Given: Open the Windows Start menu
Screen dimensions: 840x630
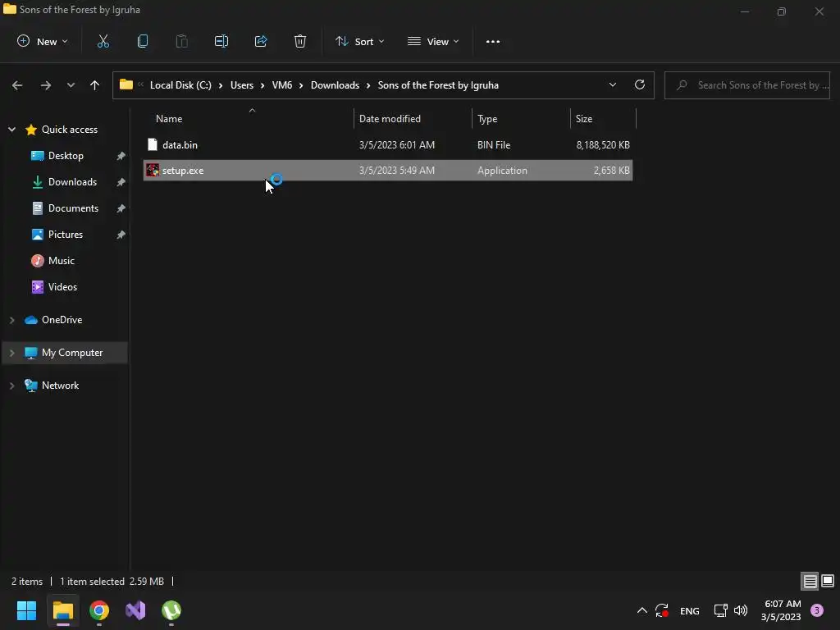Looking at the screenshot, I should (x=26, y=610).
